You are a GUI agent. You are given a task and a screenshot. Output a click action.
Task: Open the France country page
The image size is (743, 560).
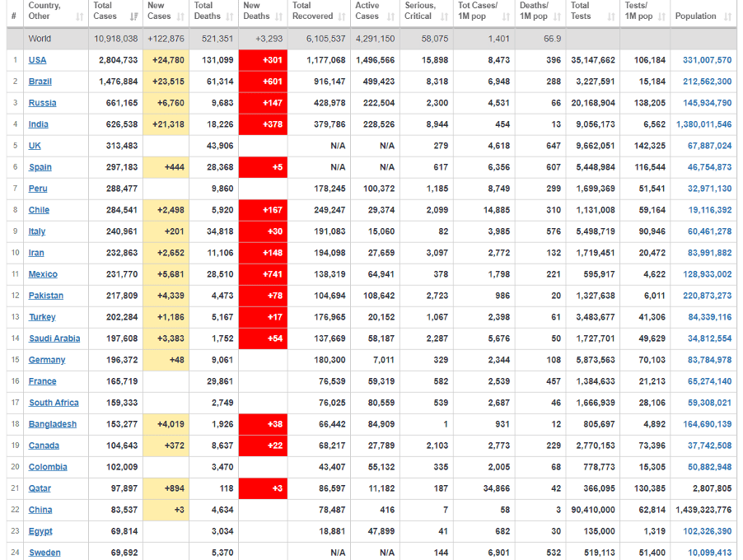pos(42,381)
